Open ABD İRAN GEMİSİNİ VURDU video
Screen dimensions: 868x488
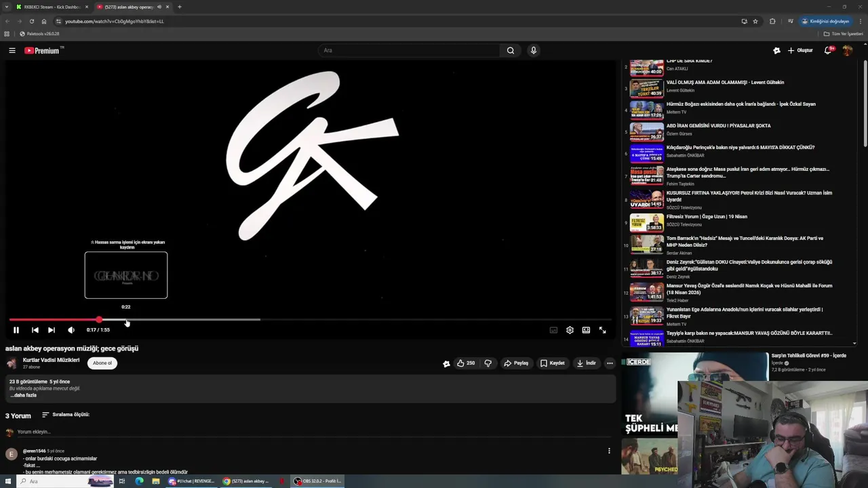click(718, 126)
